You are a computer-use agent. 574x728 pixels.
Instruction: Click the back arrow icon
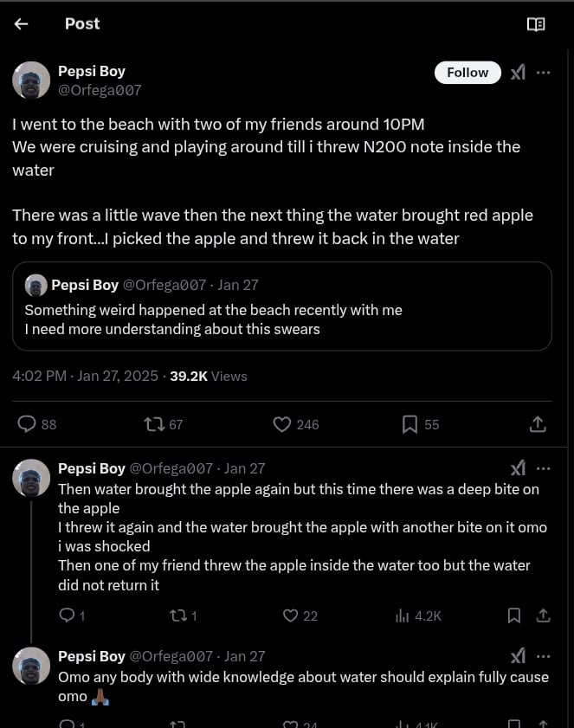22,24
